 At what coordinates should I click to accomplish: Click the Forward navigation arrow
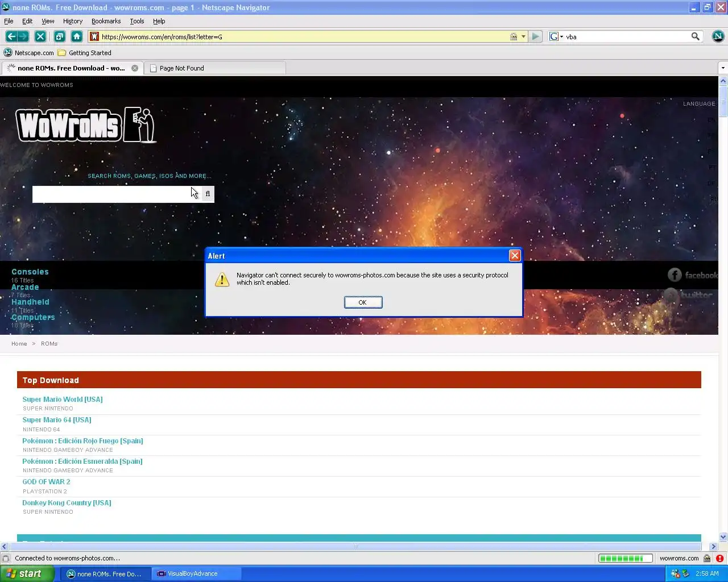(23, 36)
